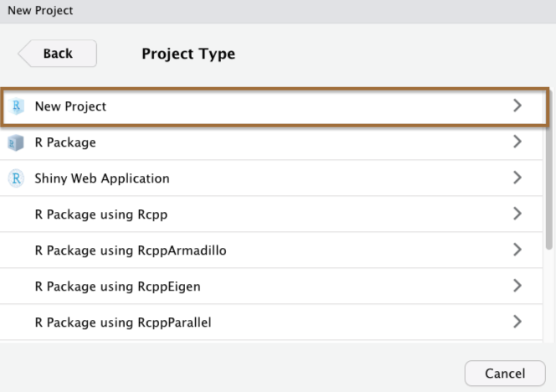The height and width of the screenshot is (392, 556).
Task: Choose R Package using Rcpp
Action: 271,214
